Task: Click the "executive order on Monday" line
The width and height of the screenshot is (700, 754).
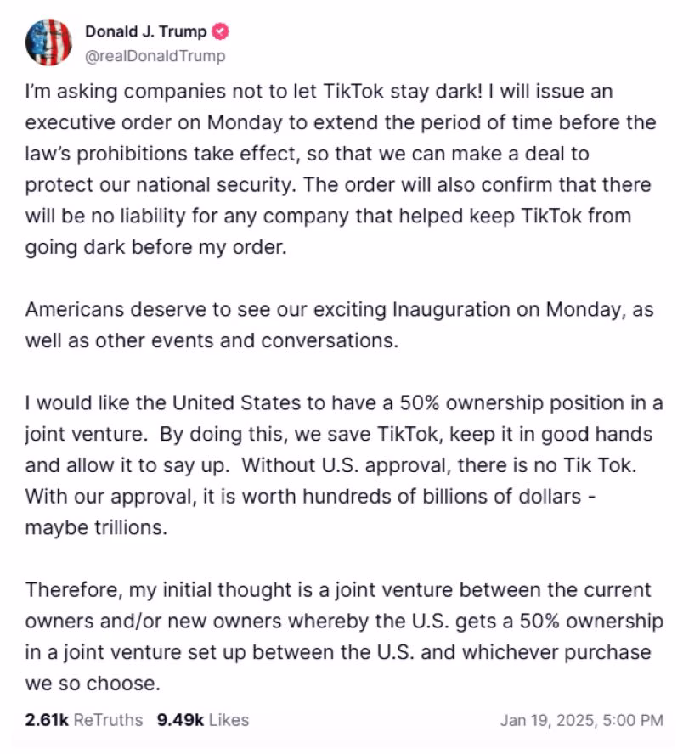Action: pos(340,122)
